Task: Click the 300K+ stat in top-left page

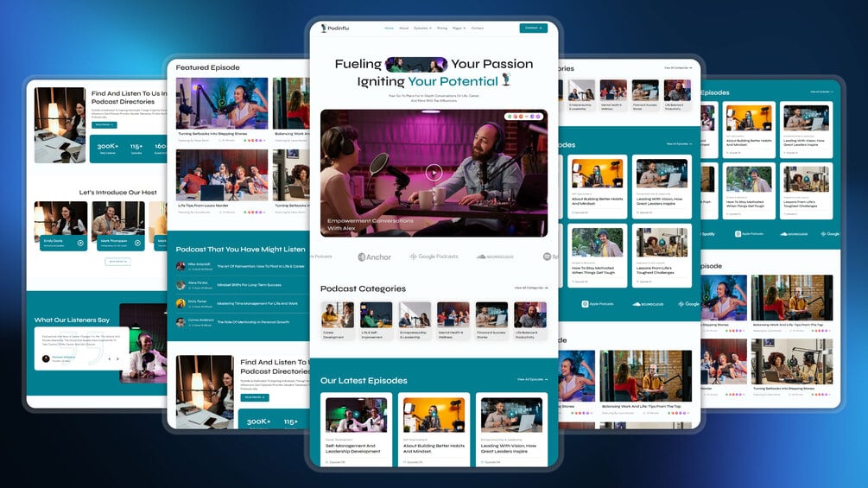Action: click(x=107, y=147)
